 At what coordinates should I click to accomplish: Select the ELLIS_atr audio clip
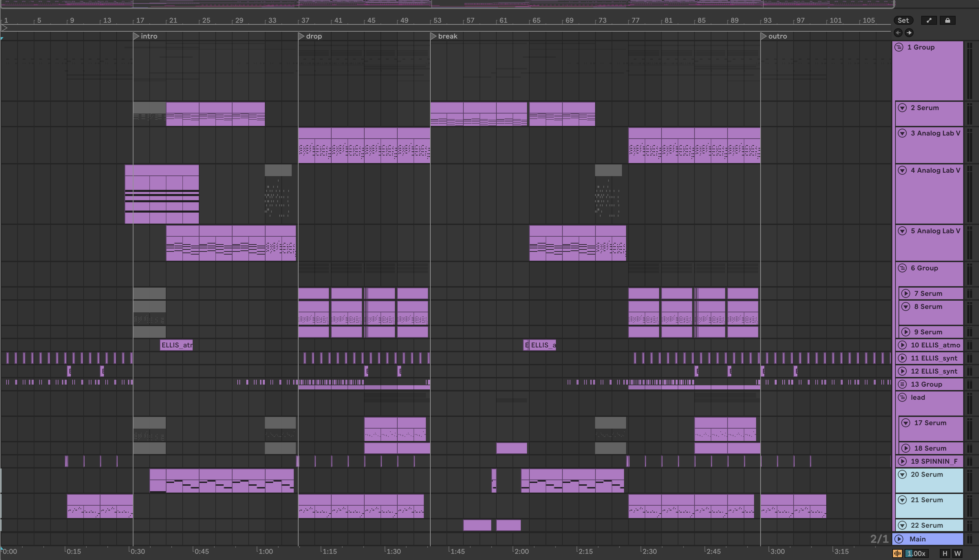[176, 345]
